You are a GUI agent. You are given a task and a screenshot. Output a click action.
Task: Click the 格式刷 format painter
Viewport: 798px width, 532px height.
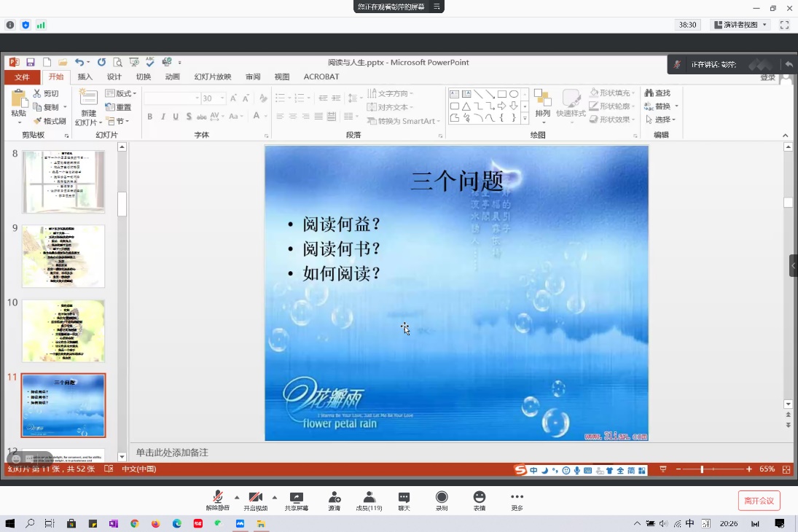click(x=50, y=121)
